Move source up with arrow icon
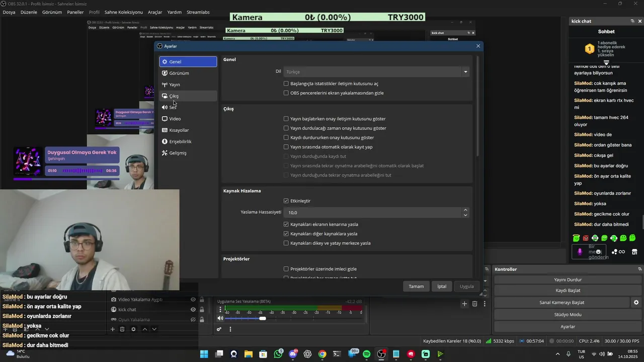Viewport: 644px width, 362px height. (145, 329)
